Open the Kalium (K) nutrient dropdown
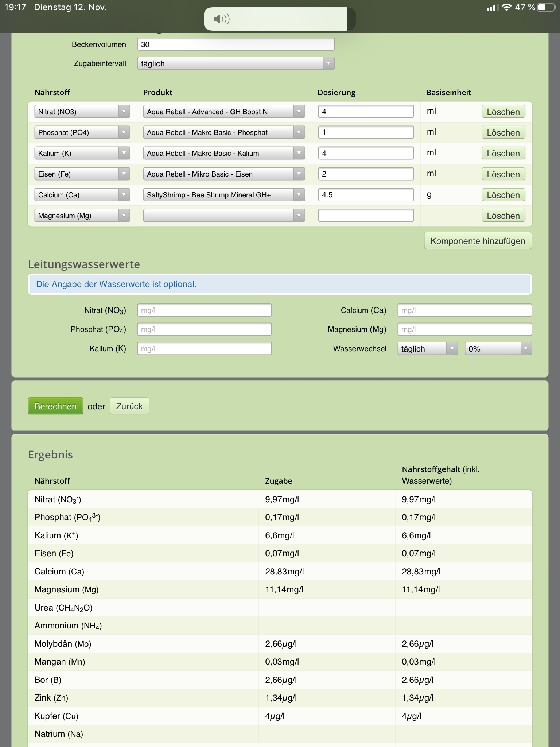The width and height of the screenshot is (560, 747). 82,153
